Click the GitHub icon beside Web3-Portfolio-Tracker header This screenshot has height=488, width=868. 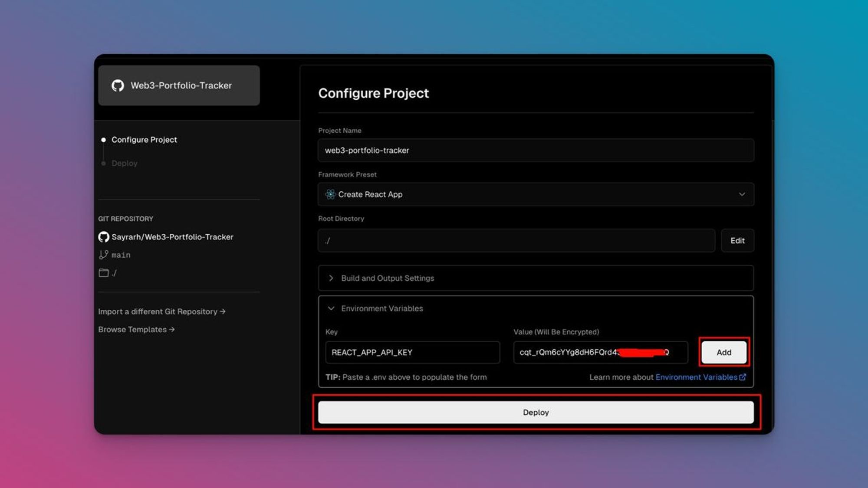(x=118, y=85)
